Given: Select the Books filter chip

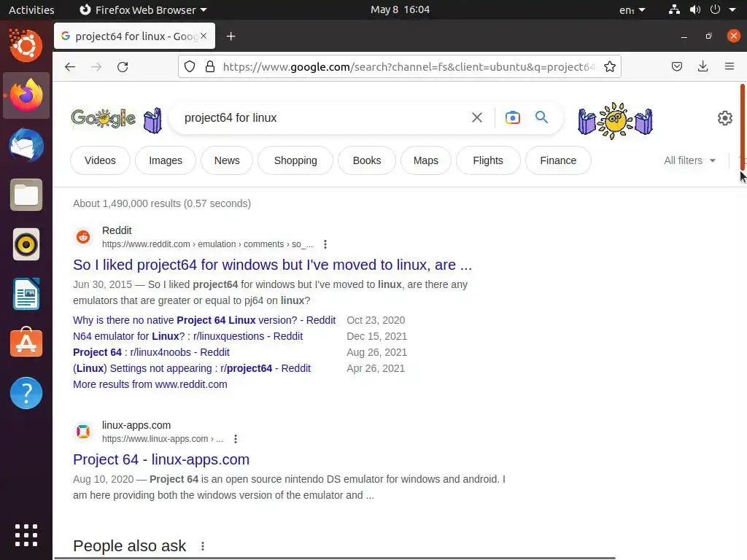Looking at the screenshot, I should [x=367, y=160].
